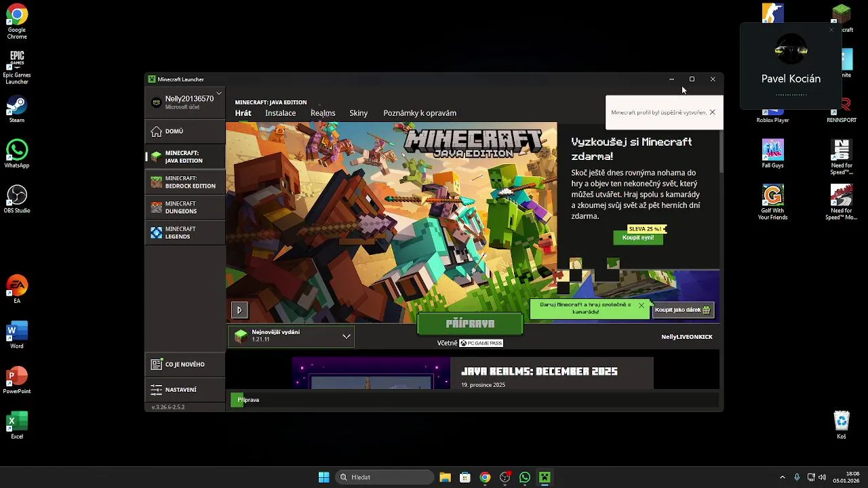
Task: Click the Minecraft Java Edition banner artwork
Action: click(x=391, y=222)
